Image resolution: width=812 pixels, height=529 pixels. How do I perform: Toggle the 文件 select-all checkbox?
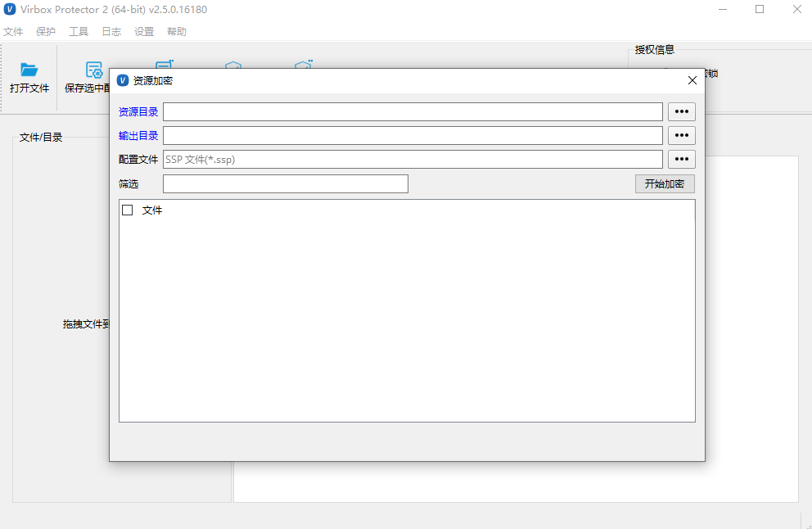pyautogui.click(x=128, y=210)
